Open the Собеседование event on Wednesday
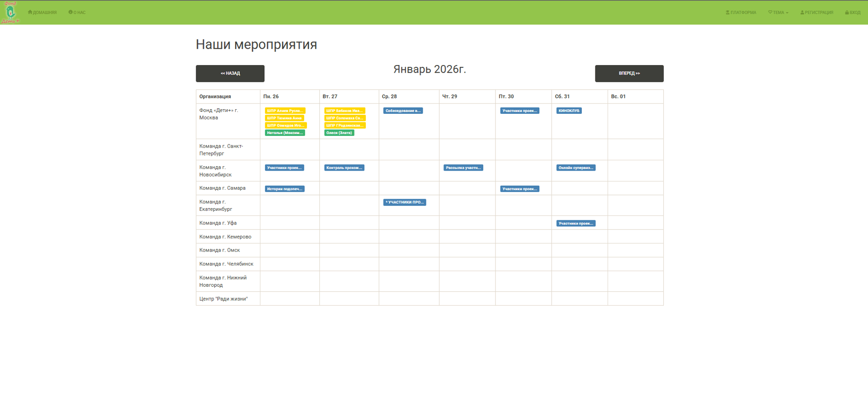868x410 pixels. pyautogui.click(x=403, y=111)
